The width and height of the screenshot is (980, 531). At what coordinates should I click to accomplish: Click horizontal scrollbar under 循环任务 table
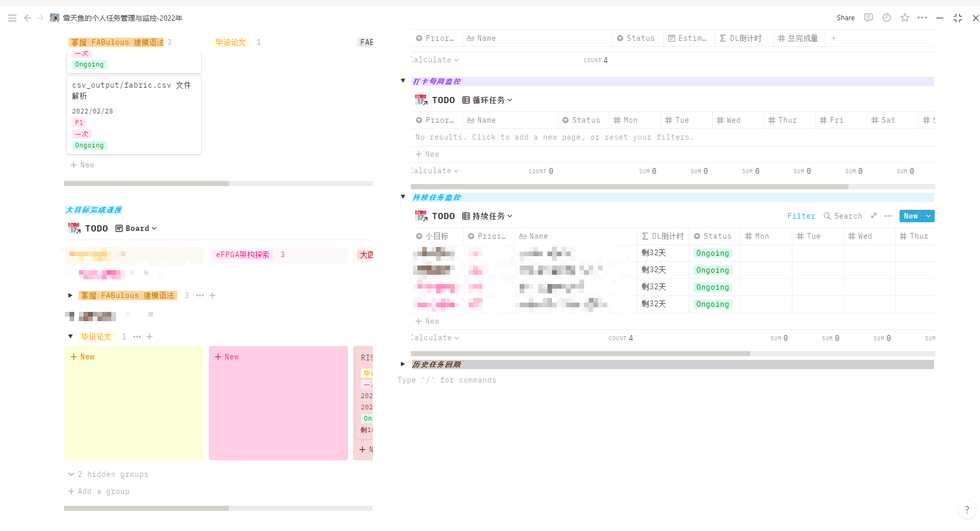click(x=629, y=187)
